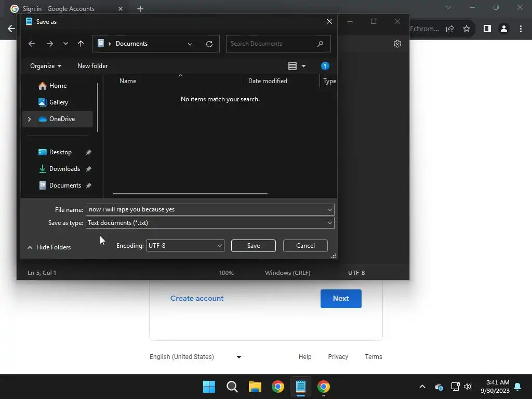This screenshot has width=532, height=399.
Task: Open the Help link
Action: tap(305, 357)
